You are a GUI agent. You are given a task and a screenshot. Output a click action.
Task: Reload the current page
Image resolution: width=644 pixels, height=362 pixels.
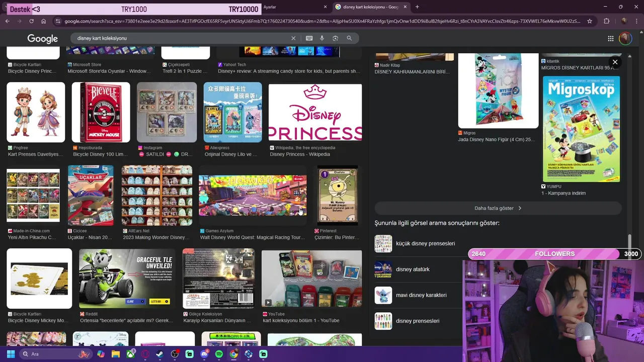[x=31, y=21]
